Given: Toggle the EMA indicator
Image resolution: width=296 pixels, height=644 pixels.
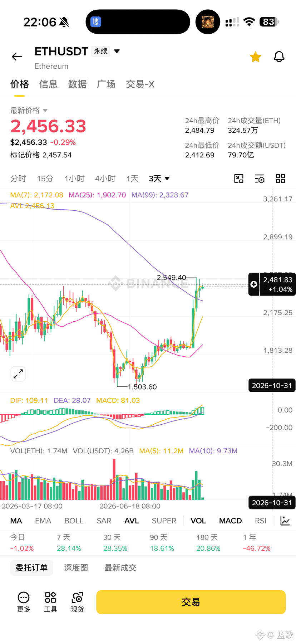Looking at the screenshot, I should tap(43, 521).
